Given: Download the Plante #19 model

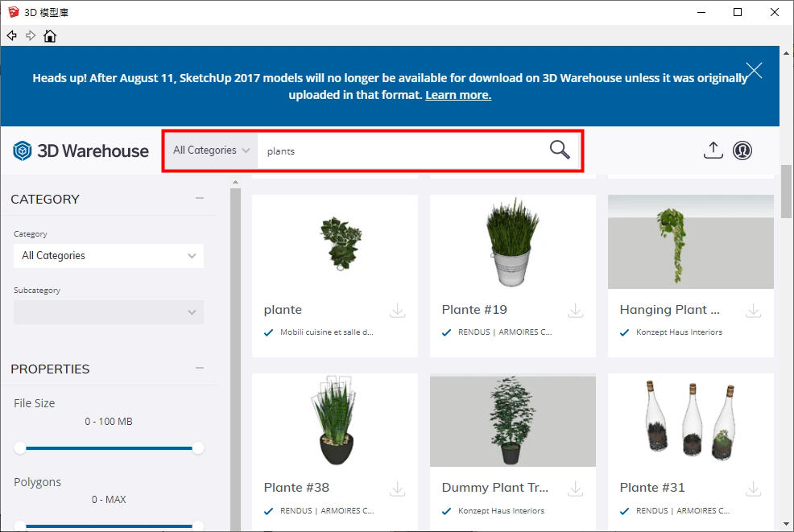Looking at the screenshot, I should [575, 311].
